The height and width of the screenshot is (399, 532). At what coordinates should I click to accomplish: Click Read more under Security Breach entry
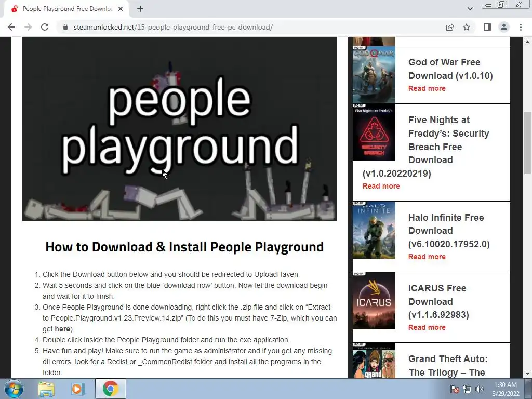tap(381, 187)
